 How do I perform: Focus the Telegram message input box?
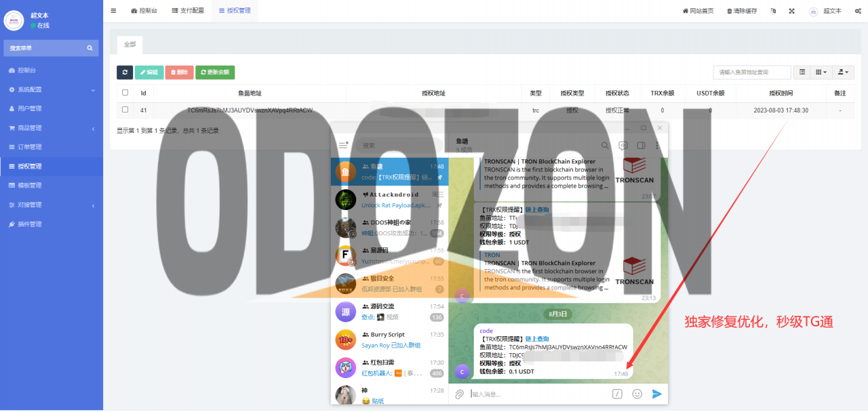538,394
